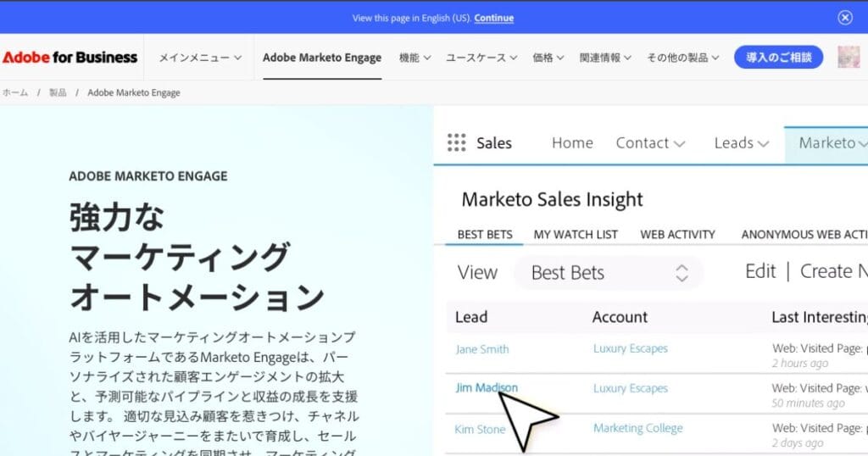Screen dimensions: 868x456
Task: Click the '2 days ago' timestamp
Action: coord(798,443)
